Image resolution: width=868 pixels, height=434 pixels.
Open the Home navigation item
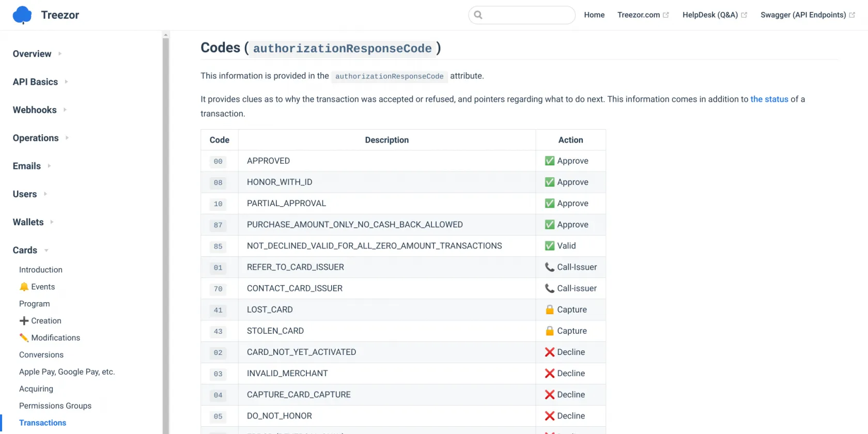click(x=594, y=15)
